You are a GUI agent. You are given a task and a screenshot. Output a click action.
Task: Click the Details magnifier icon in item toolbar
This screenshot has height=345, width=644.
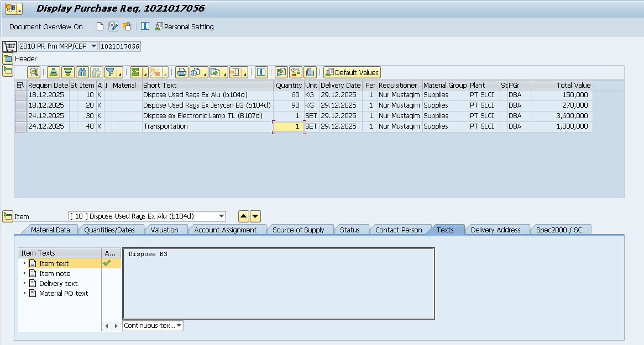(x=34, y=72)
